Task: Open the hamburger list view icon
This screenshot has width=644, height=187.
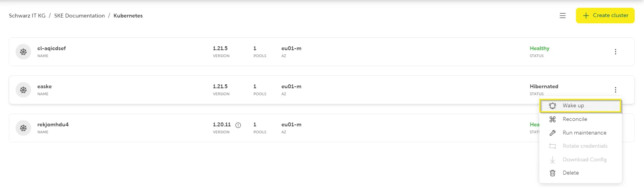Action: pos(563,16)
